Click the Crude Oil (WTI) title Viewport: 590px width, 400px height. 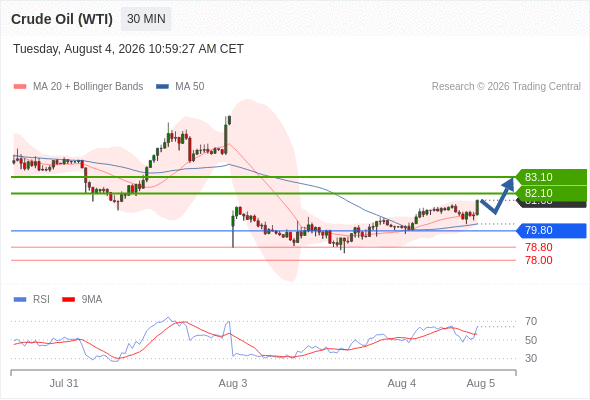(x=62, y=19)
